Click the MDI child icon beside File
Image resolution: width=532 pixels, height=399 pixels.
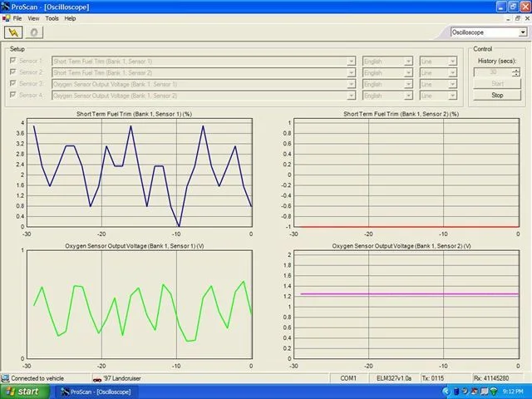pyautogui.click(x=6, y=18)
